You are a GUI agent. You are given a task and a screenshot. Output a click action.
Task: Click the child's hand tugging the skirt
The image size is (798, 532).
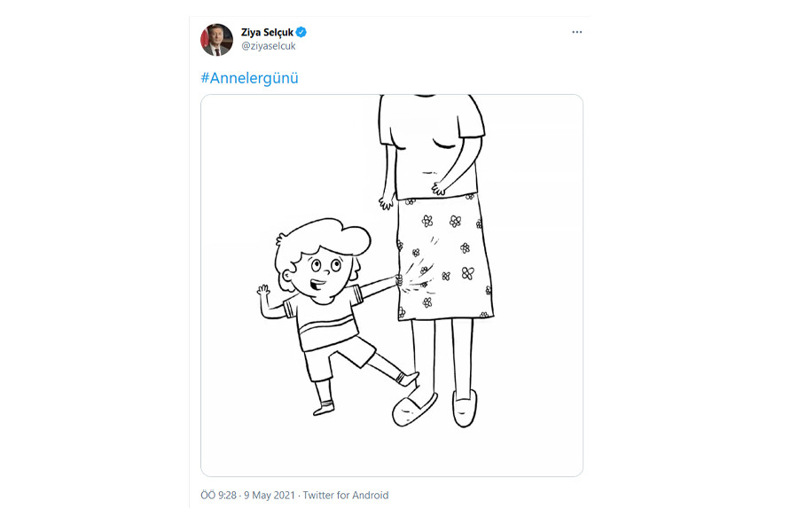pos(398,281)
